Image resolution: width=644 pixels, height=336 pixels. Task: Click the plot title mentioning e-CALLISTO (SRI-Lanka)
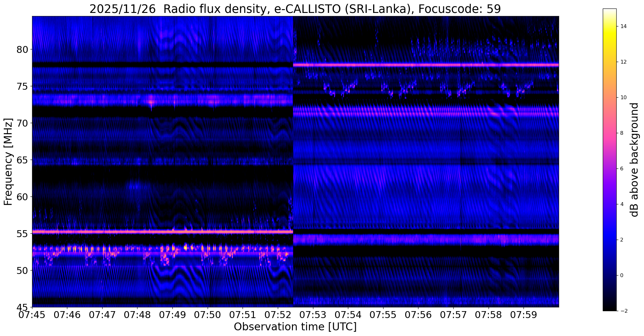[295, 9]
